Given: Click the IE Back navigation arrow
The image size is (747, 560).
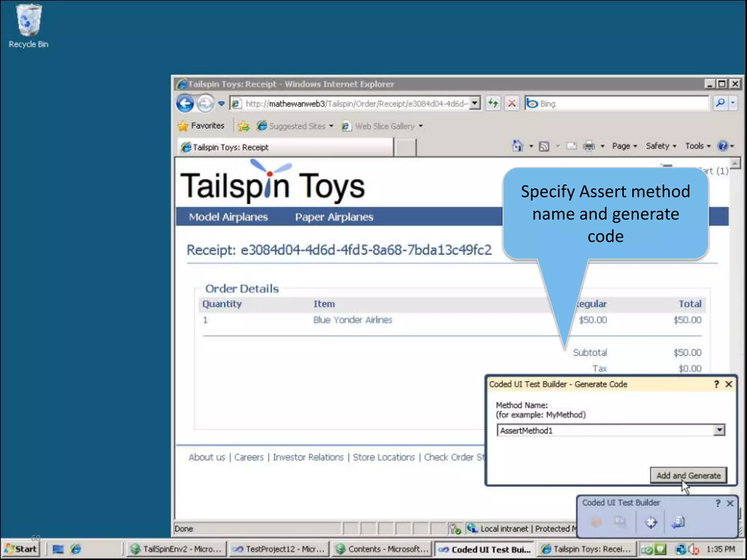Looking at the screenshot, I should (x=185, y=104).
